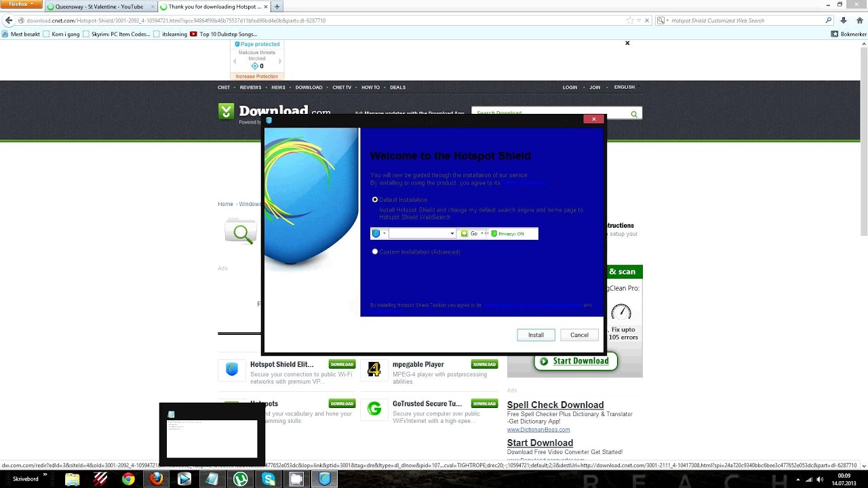Select Custom Installation (Advanced) option
The width and height of the screenshot is (868, 488).
[x=375, y=251]
